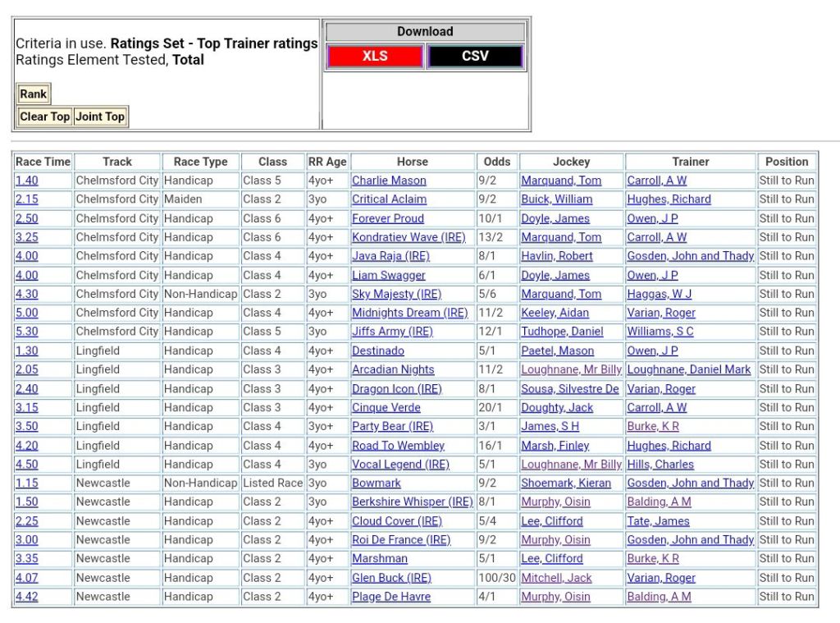Open trainer Tate, James link
Viewport: 840px width, 623px height.
coord(658,521)
